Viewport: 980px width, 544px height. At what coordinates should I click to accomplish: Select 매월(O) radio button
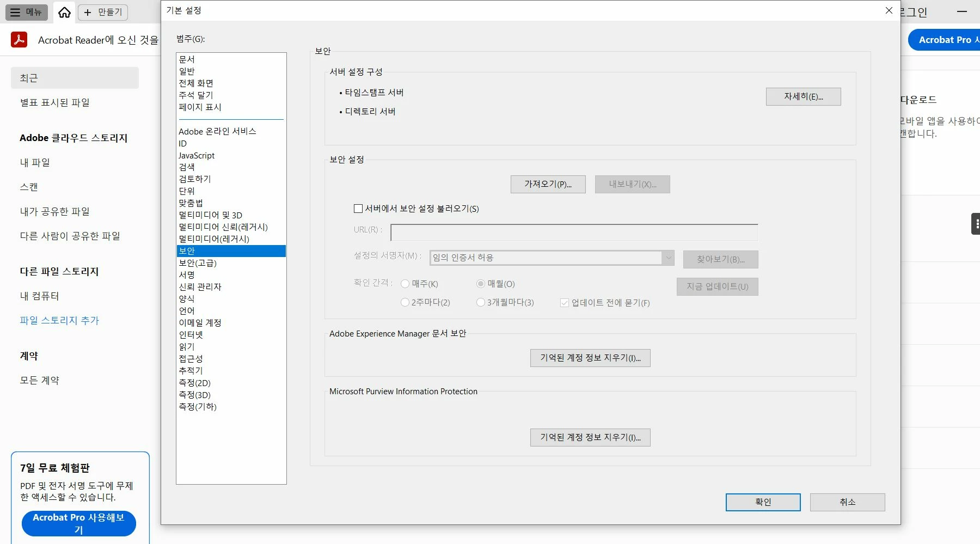coord(480,284)
